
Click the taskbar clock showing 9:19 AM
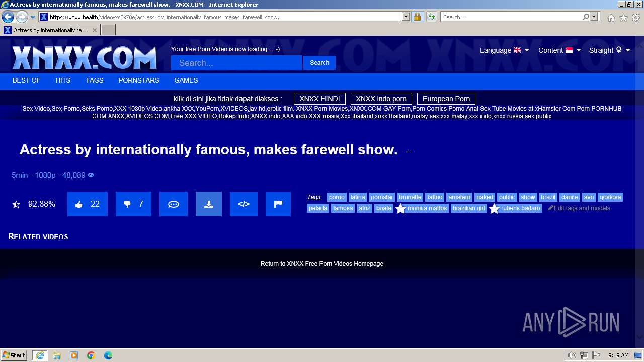click(618, 355)
